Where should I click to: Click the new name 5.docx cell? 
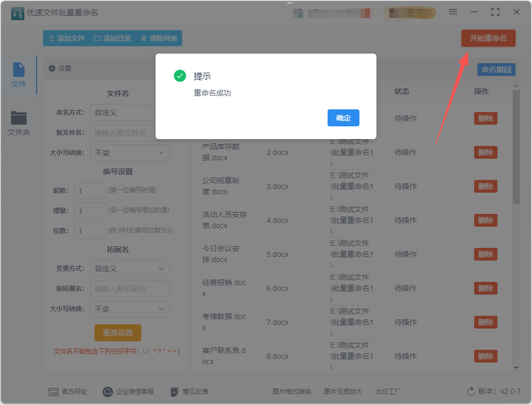[277, 254]
